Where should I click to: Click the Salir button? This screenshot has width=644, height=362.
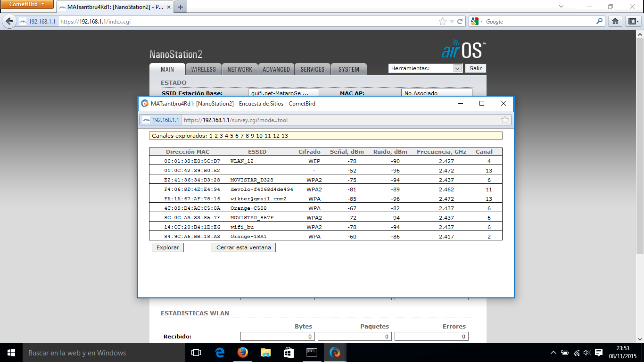(476, 68)
